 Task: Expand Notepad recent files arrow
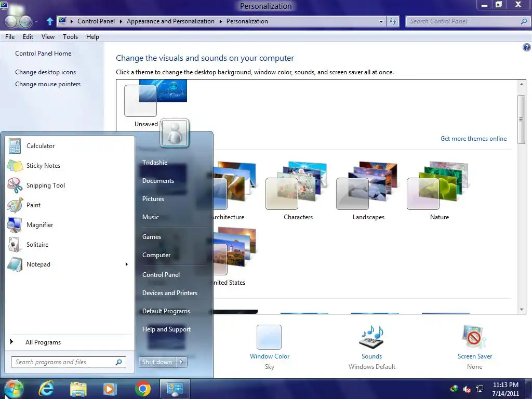[x=127, y=264]
